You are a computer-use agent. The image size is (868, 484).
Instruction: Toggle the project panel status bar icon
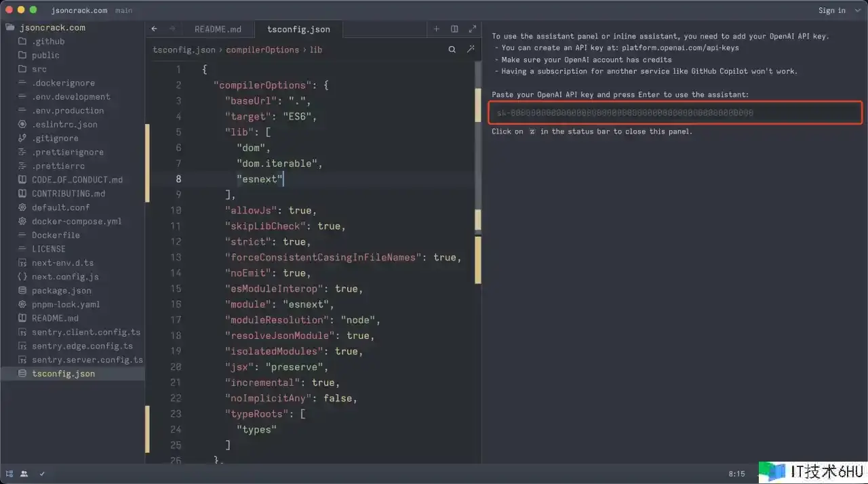[9, 474]
